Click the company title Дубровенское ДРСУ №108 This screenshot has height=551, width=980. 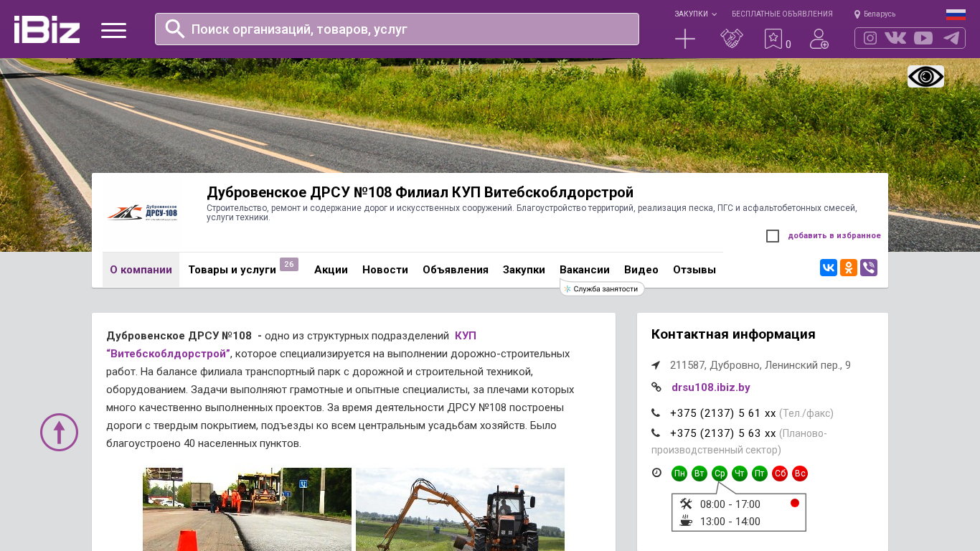pyautogui.click(x=420, y=192)
